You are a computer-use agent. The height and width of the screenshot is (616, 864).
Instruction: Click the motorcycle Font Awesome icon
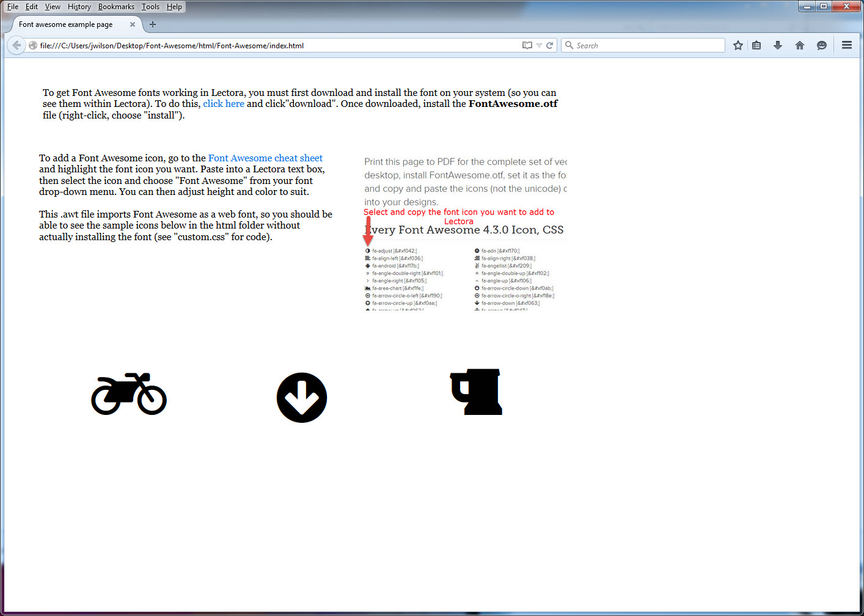pos(129,394)
